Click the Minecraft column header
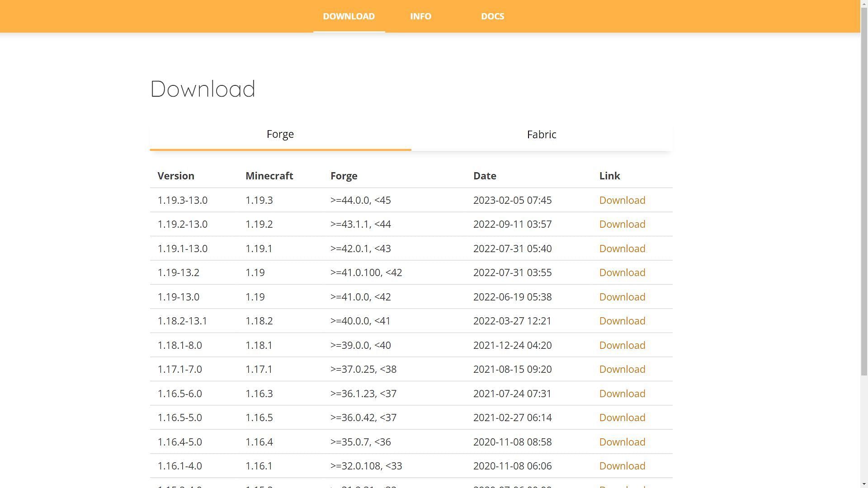 point(269,175)
